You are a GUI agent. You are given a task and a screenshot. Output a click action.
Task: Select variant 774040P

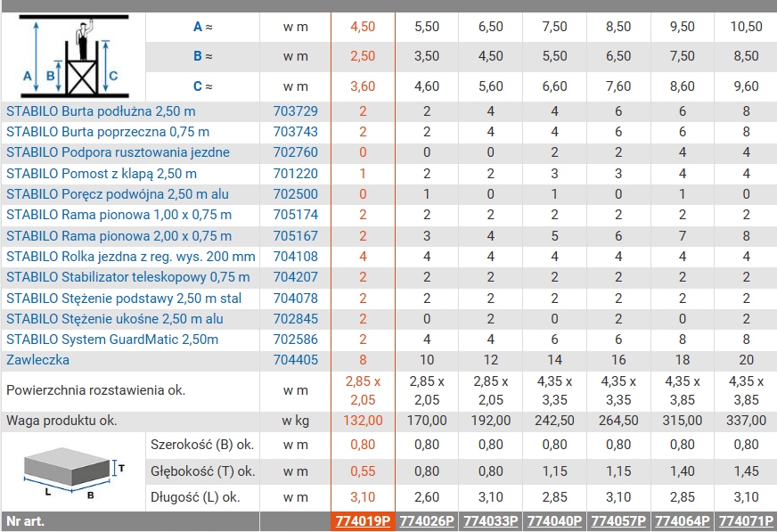pyautogui.click(x=554, y=521)
